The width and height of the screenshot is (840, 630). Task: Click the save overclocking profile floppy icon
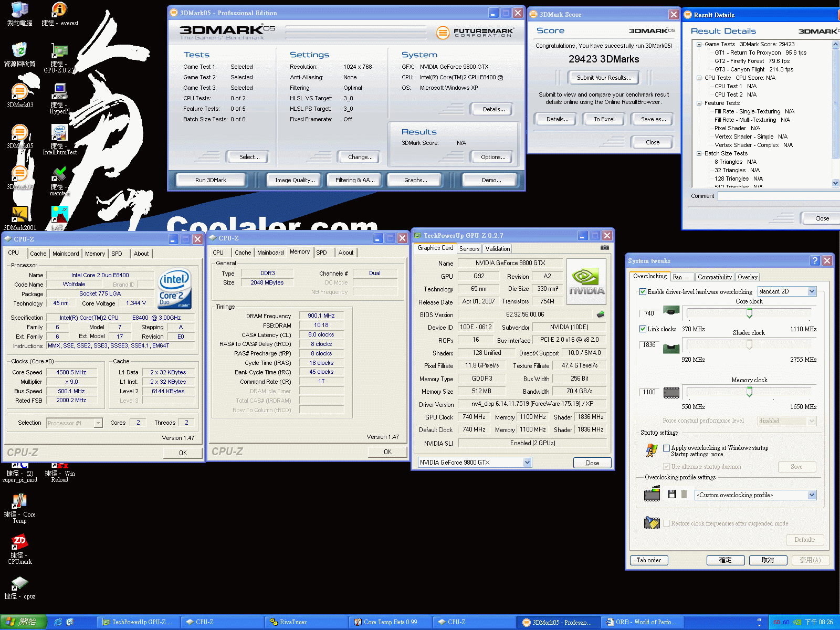tap(671, 494)
